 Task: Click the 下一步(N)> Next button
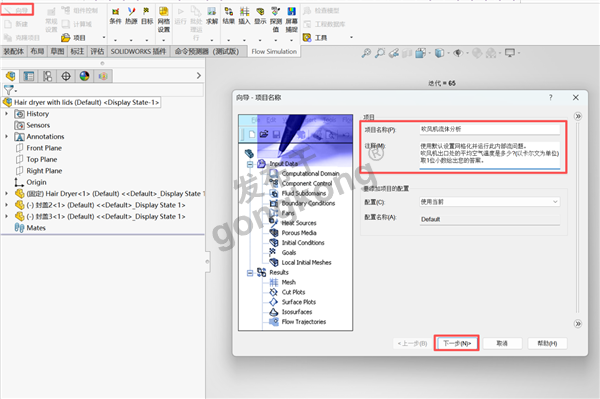[457, 343]
